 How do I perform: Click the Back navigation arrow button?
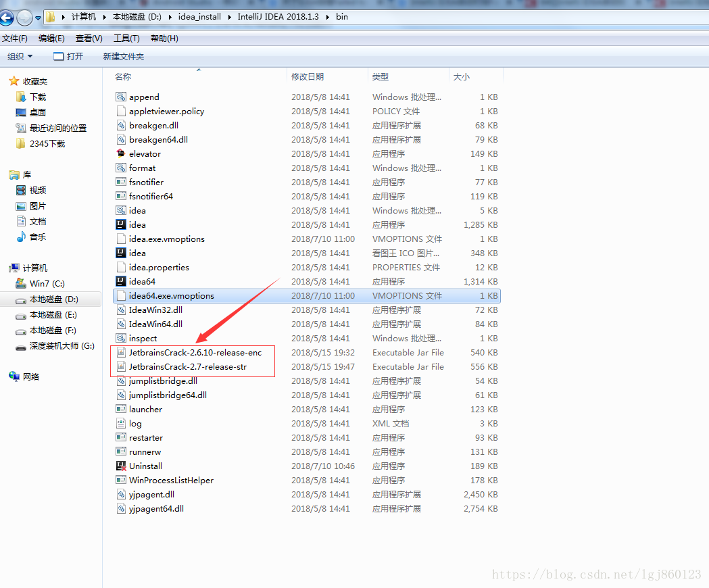(x=6, y=18)
